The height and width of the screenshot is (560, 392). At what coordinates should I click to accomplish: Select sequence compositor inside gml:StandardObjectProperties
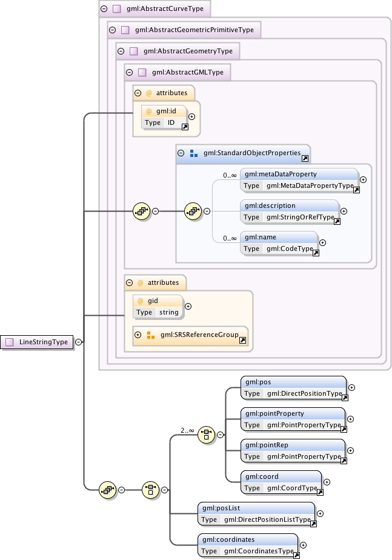(193, 211)
